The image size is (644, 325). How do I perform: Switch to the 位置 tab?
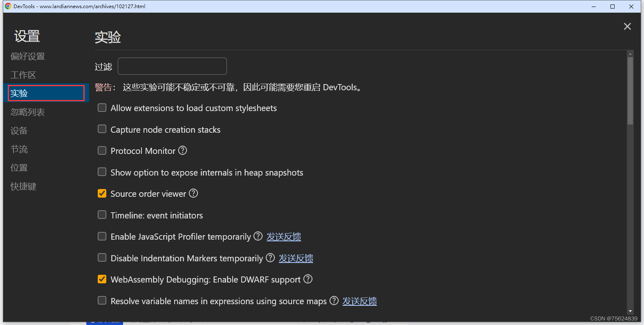(x=46, y=167)
